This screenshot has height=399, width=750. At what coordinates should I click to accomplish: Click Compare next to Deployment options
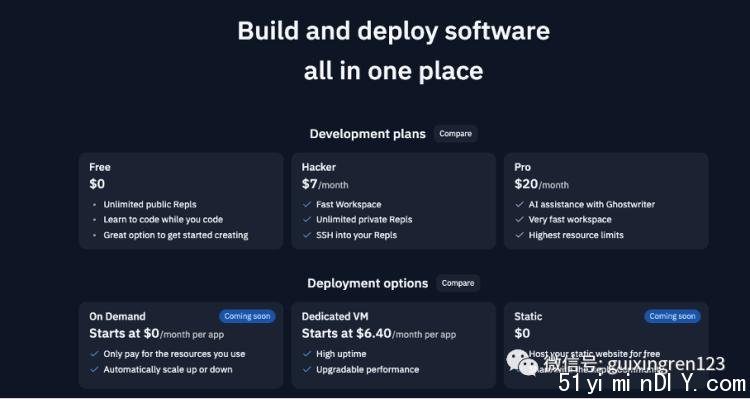click(x=458, y=283)
